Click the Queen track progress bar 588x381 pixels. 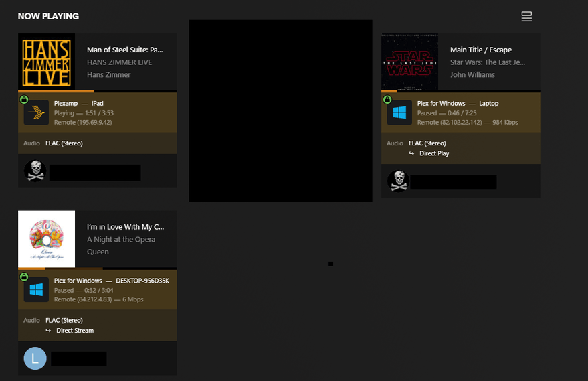[98, 269]
